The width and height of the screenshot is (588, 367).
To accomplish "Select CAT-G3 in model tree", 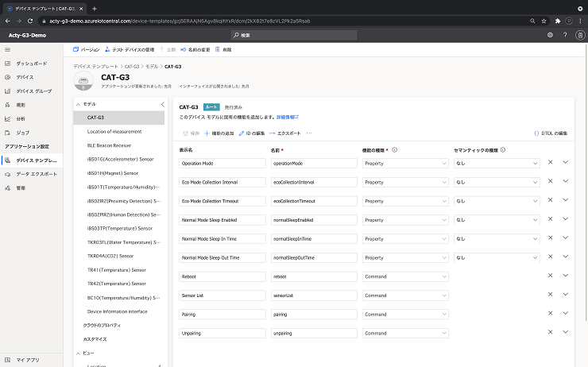I will (x=119, y=118).
